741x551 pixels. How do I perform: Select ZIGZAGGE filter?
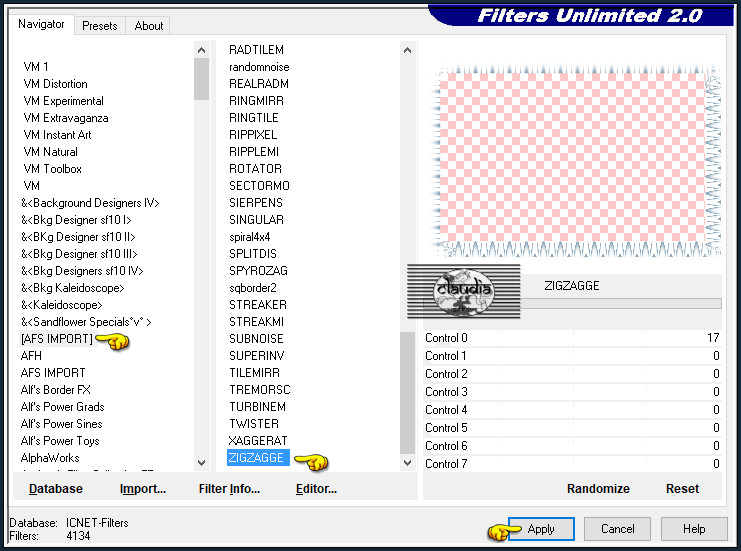(x=258, y=457)
